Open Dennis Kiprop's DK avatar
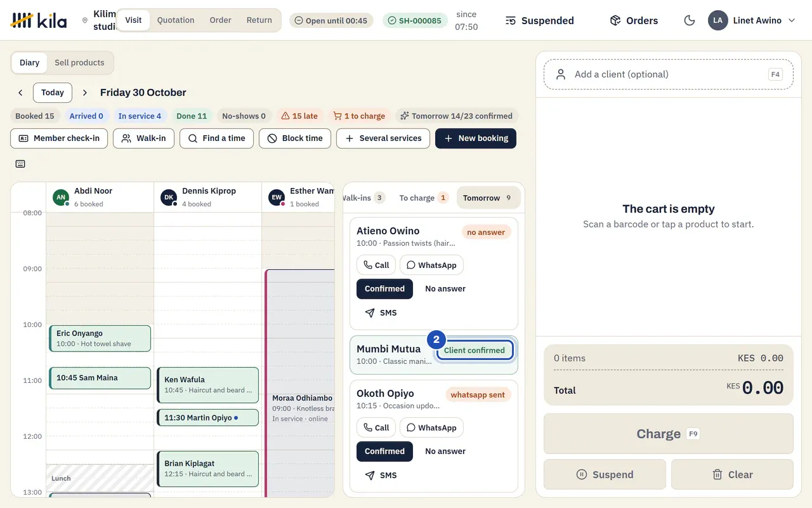This screenshot has width=812, height=508. pos(169,197)
